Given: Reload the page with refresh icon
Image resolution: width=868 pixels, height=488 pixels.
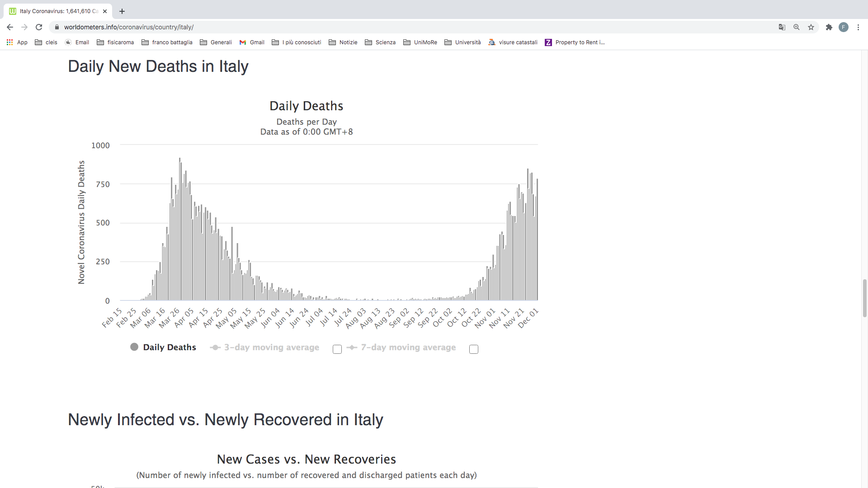Looking at the screenshot, I should (x=39, y=27).
